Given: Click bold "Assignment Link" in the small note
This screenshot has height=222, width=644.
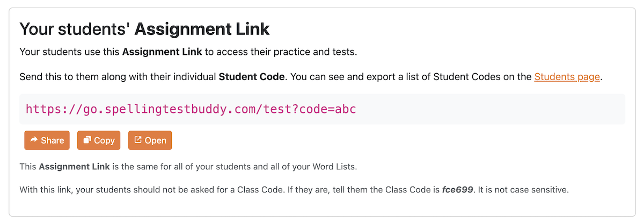Looking at the screenshot, I should coord(74,167).
